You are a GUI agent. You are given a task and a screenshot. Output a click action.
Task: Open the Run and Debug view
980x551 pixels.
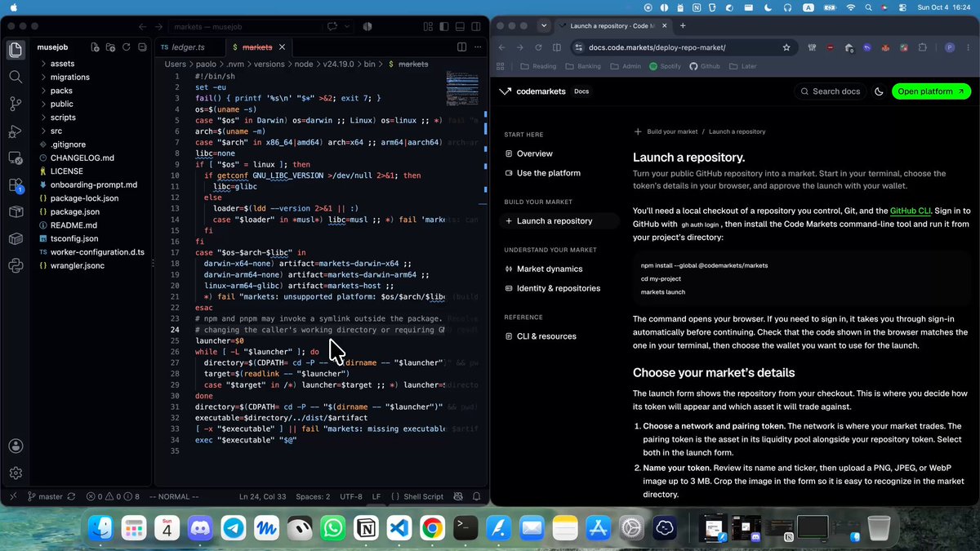pos(16,131)
